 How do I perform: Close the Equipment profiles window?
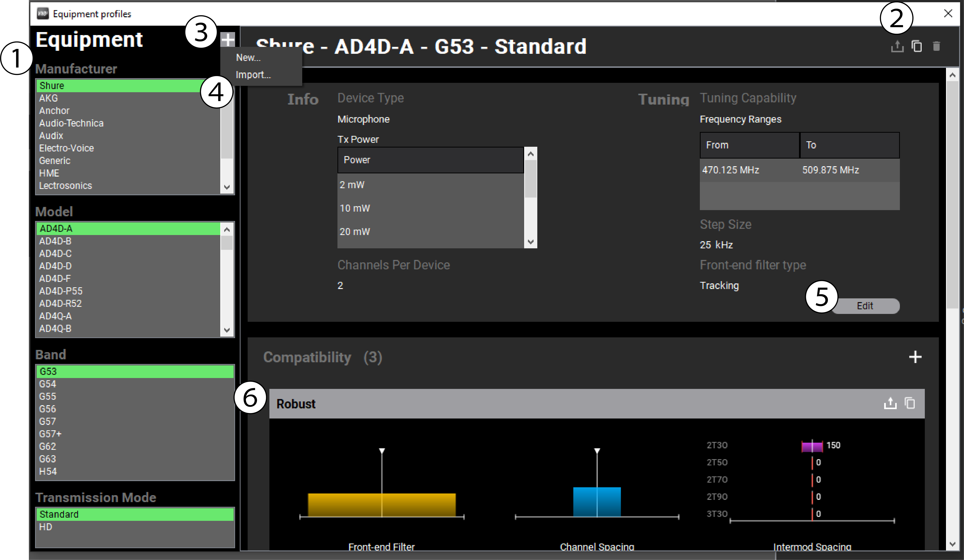point(948,13)
